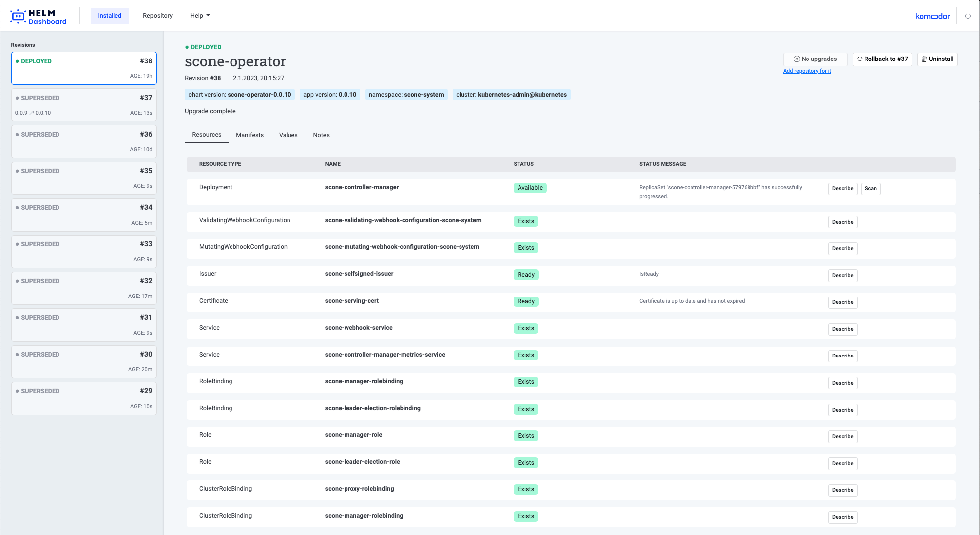Click the power/shutdown icon top right
The height and width of the screenshot is (535, 980).
tap(967, 15)
